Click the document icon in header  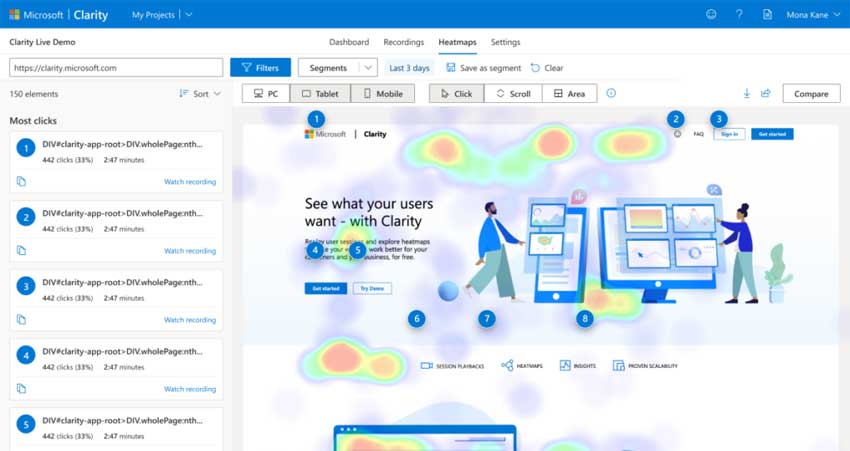click(x=767, y=15)
